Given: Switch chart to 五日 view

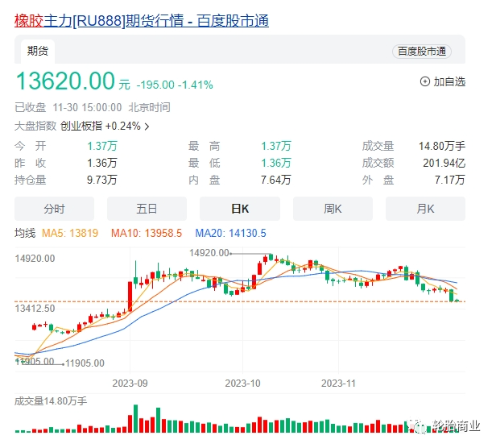Looking at the screenshot, I should 147,209.
